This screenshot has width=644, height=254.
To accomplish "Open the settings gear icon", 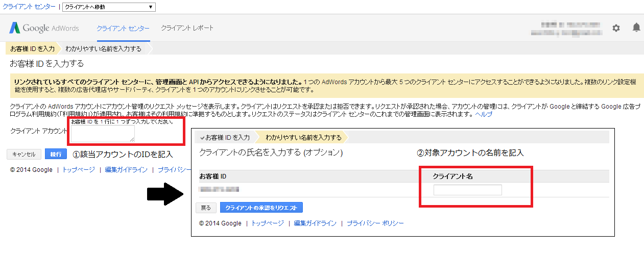I will [616, 28].
